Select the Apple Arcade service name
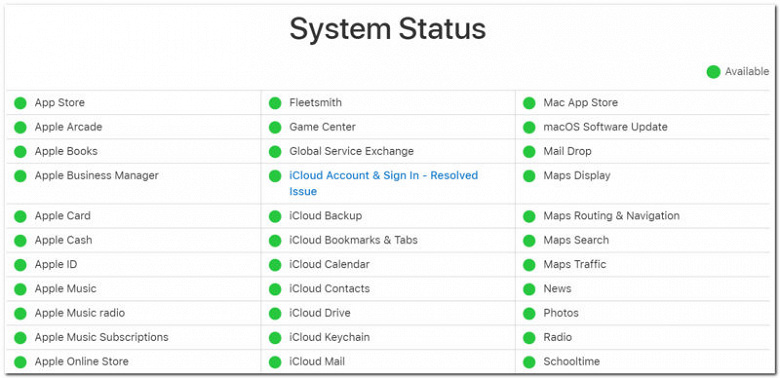Screen dimensions: 780x378 pos(68,127)
